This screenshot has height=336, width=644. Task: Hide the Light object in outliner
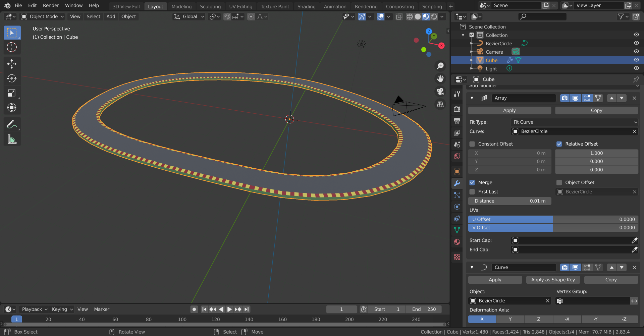point(636,68)
